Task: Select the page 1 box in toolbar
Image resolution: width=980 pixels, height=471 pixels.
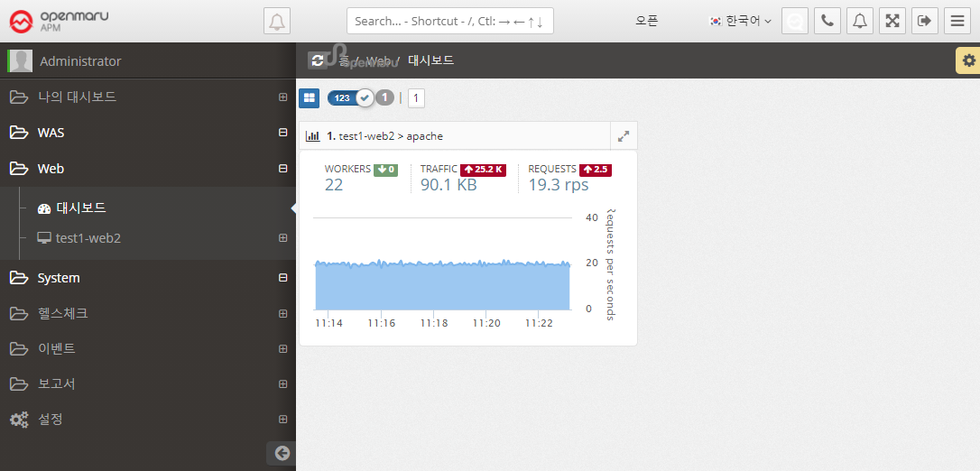Action: (416, 97)
